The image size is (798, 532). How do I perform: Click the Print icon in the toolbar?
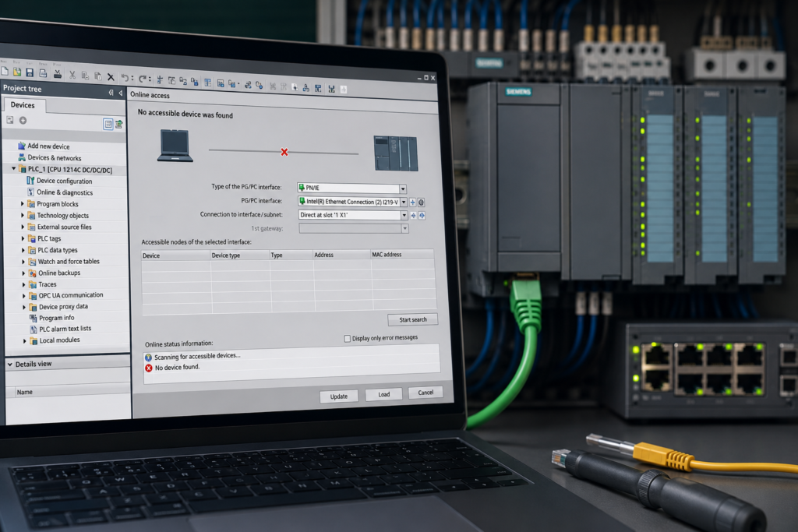[43, 74]
